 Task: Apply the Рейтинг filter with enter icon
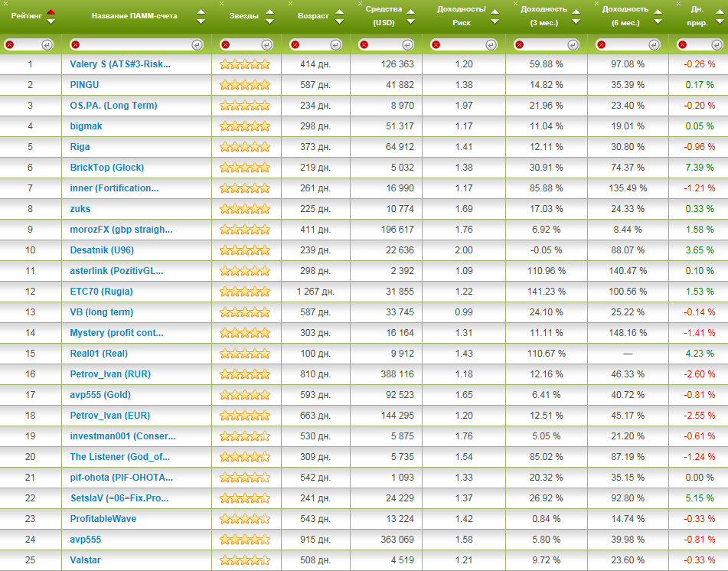pyautogui.click(x=47, y=44)
